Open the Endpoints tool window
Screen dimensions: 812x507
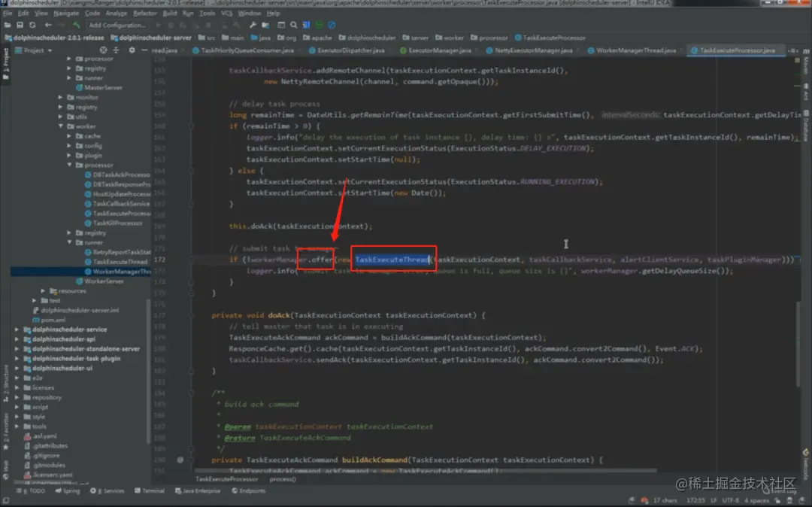pos(249,490)
